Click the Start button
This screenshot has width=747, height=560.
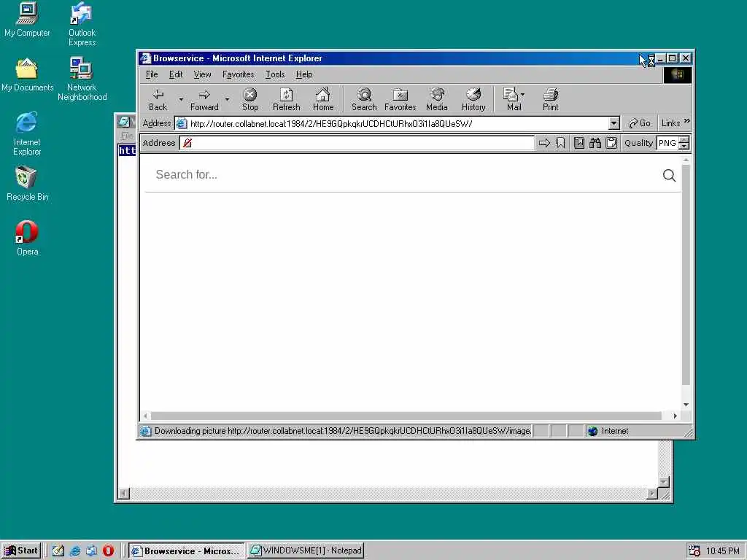click(x=21, y=551)
